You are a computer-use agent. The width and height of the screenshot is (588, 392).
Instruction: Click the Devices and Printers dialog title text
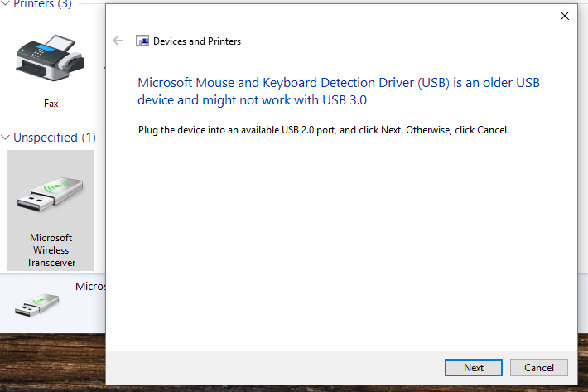(x=197, y=41)
